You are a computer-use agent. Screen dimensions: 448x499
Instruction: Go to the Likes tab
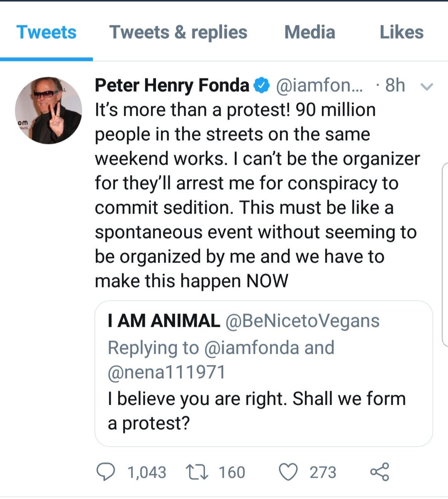coord(401,32)
